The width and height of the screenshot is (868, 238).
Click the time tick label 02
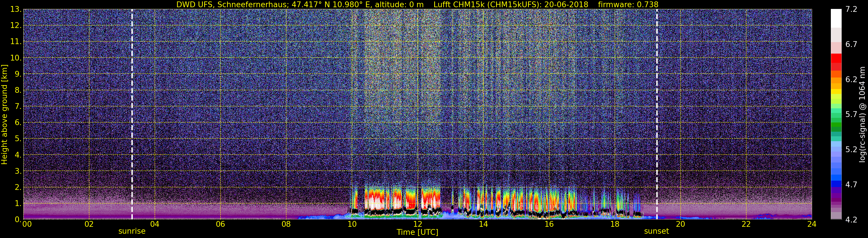coord(89,224)
